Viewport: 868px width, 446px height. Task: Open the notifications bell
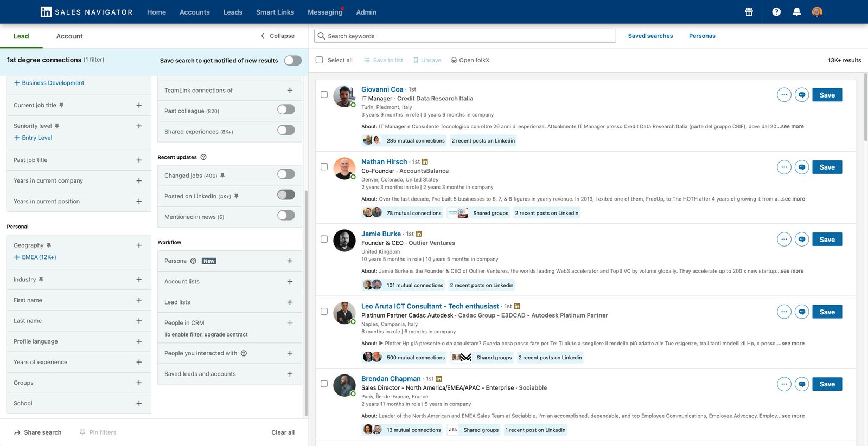pyautogui.click(x=796, y=12)
